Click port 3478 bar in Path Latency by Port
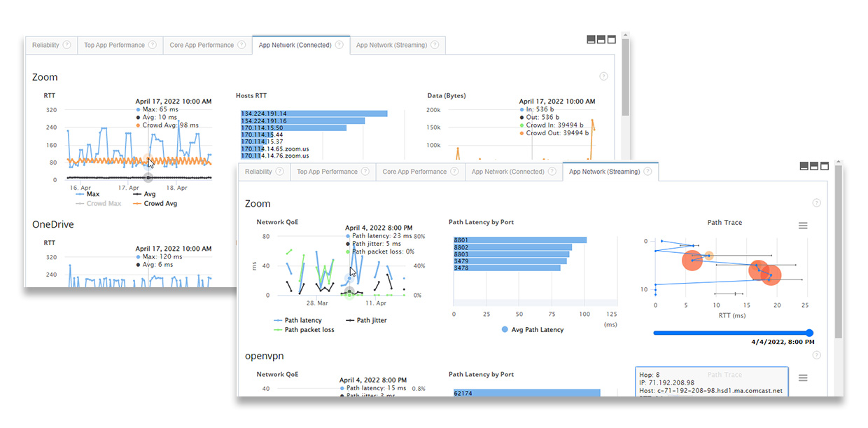 507,268
